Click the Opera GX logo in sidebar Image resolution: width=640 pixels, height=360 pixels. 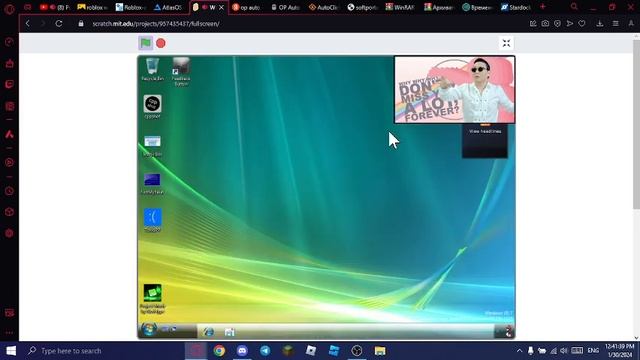[9, 9]
